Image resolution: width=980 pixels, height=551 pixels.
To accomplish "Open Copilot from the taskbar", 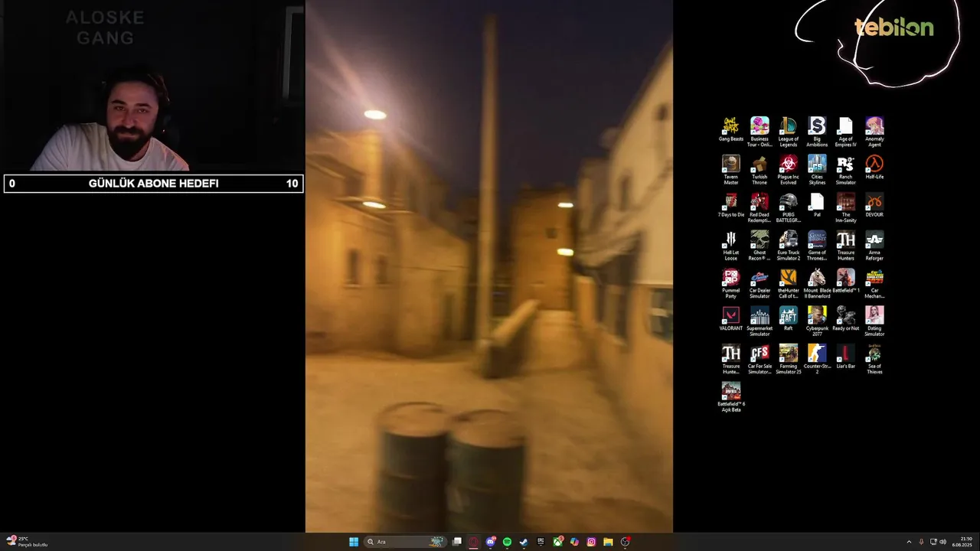I will (x=574, y=542).
